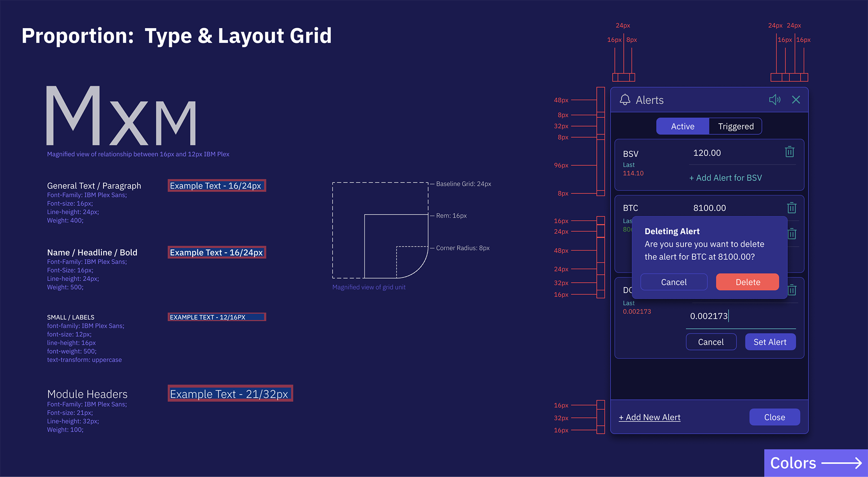
Task: Click Magnified view of grid unit caption
Action: coord(369,287)
